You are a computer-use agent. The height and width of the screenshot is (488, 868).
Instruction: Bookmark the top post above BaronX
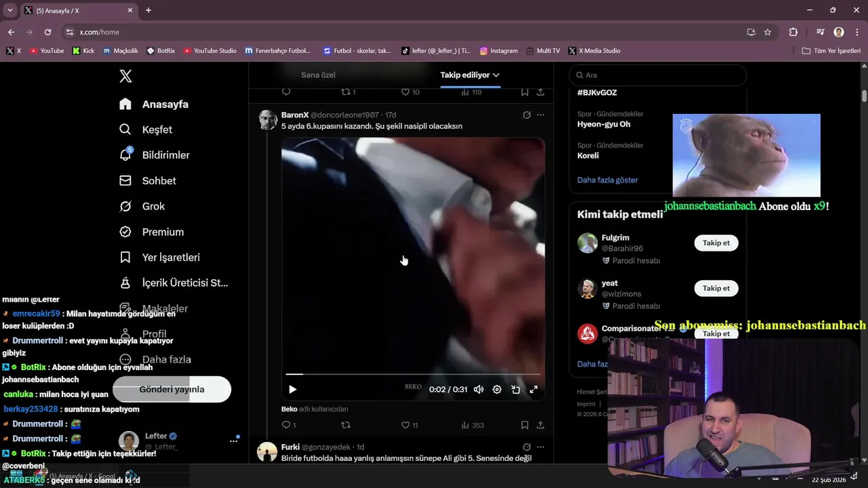[525, 92]
